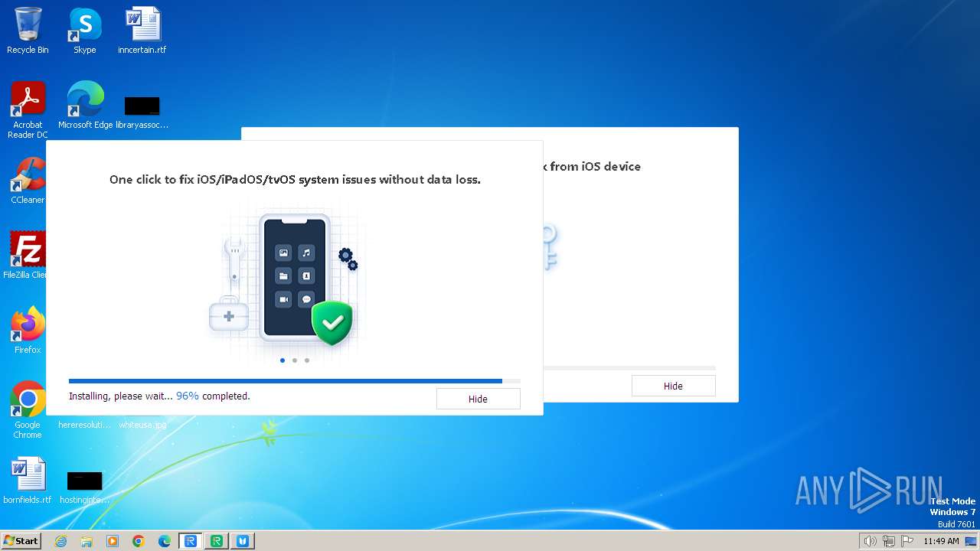Image resolution: width=980 pixels, height=551 pixels.
Task: Select the inncertain.rtf document icon
Action: 142,31
